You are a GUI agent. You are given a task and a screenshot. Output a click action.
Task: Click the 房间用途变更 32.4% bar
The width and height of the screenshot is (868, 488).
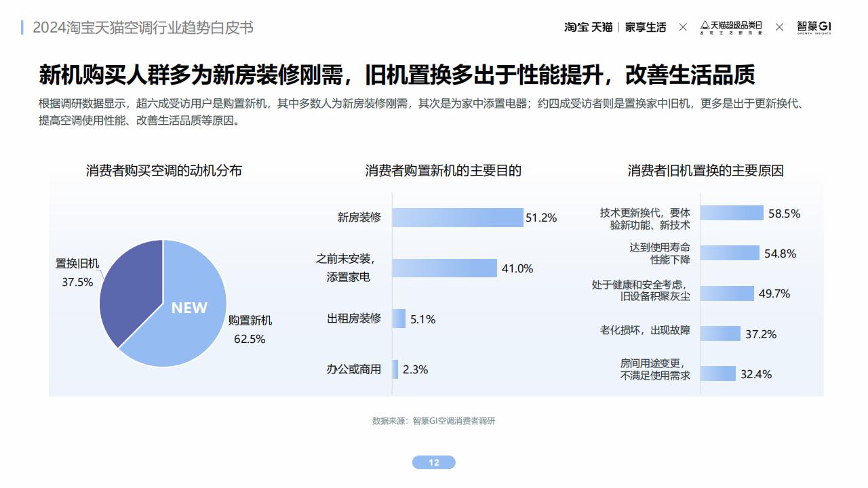[x=718, y=373]
